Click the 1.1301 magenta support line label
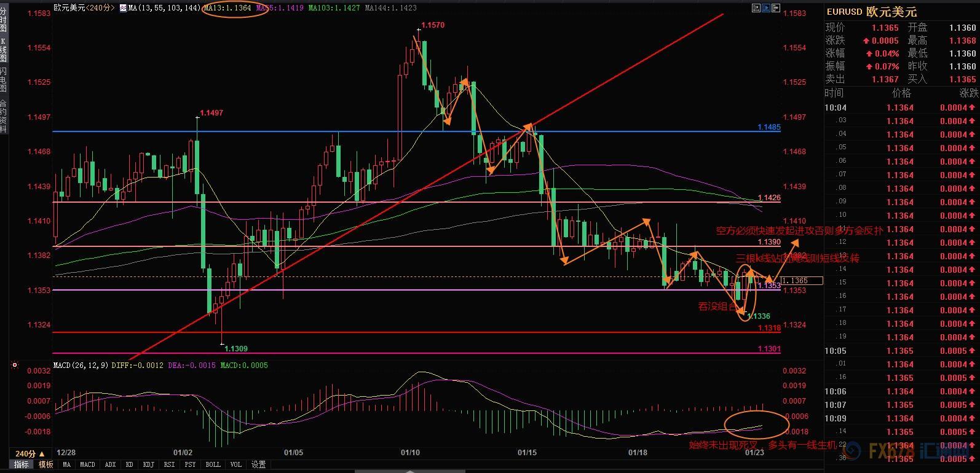Image resolution: width=980 pixels, height=473 pixels. pos(769,349)
